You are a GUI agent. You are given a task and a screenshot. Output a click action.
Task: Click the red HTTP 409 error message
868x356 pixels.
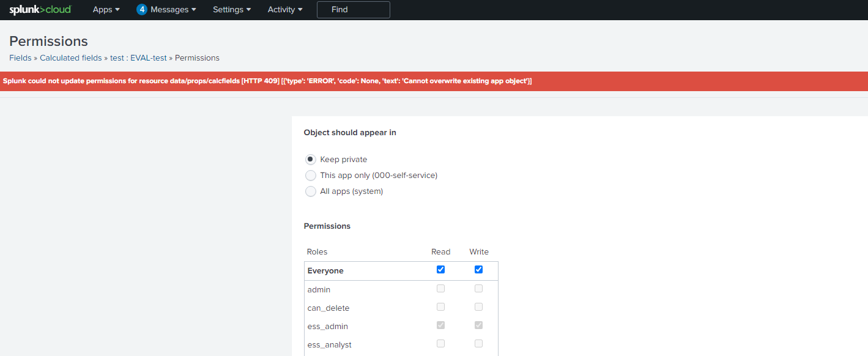pyautogui.click(x=267, y=81)
